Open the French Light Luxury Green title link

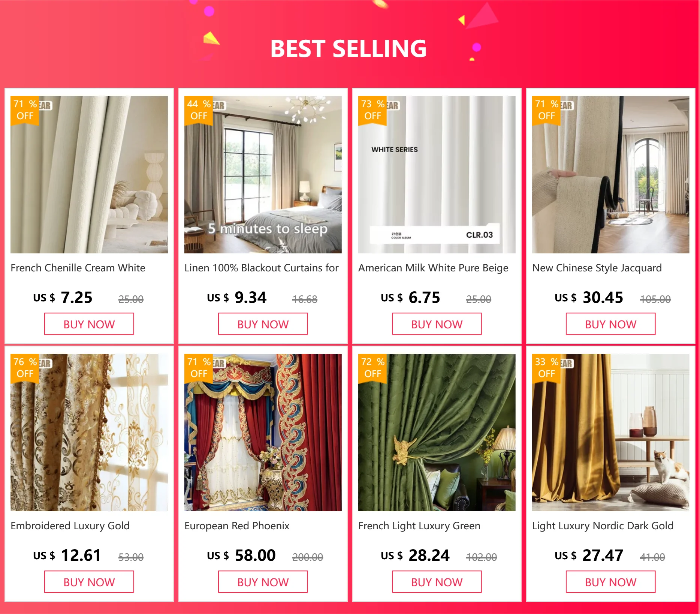419,526
